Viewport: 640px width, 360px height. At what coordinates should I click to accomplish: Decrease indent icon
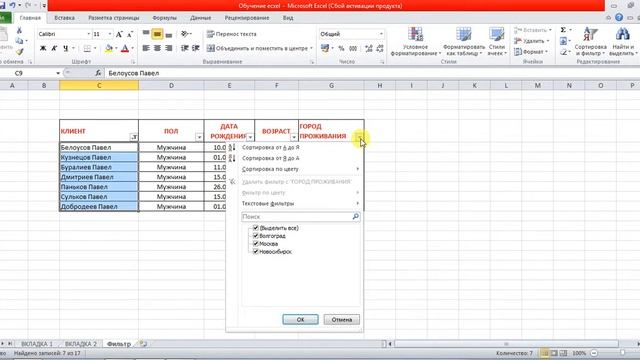click(184, 48)
